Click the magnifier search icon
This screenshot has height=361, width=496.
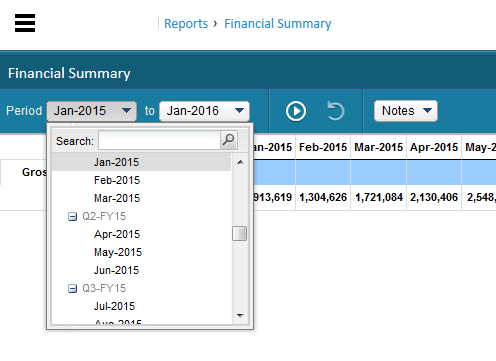pos(229,140)
